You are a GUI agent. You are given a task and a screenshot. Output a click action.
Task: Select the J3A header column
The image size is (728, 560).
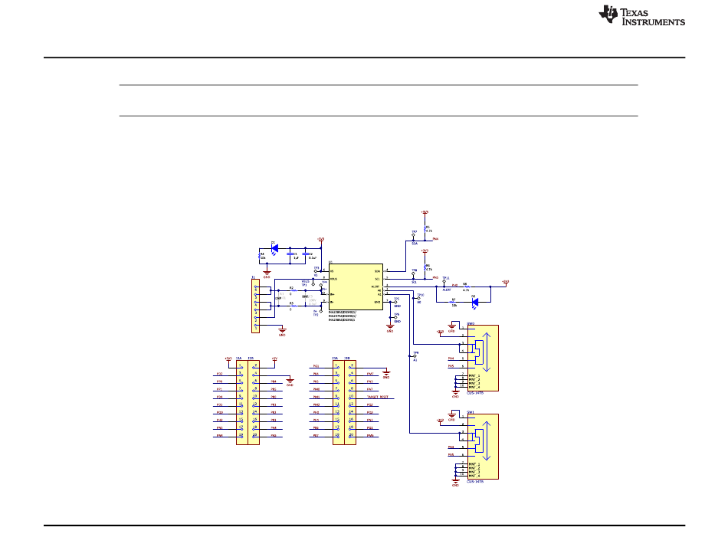[x=339, y=402]
